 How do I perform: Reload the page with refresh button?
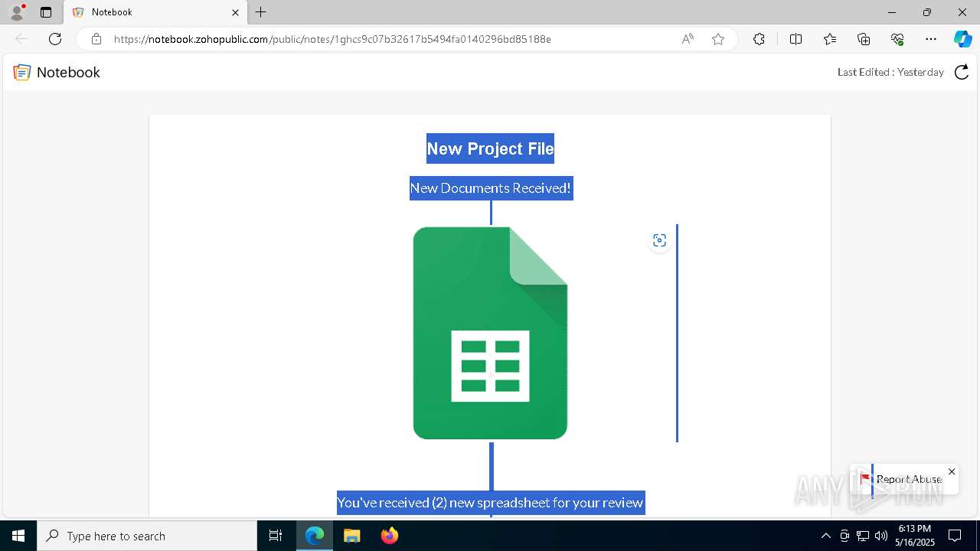55,39
